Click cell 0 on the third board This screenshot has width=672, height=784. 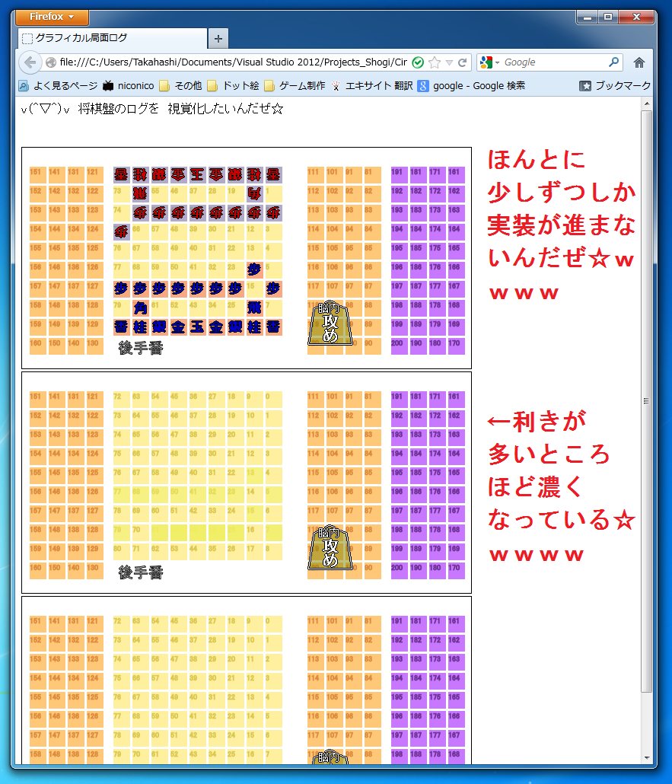coord(273,623)
